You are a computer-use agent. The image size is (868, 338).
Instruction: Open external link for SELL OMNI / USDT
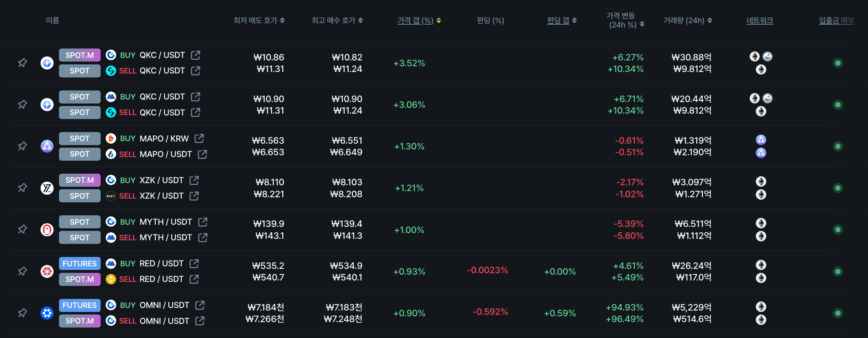(x=200, y=321)
